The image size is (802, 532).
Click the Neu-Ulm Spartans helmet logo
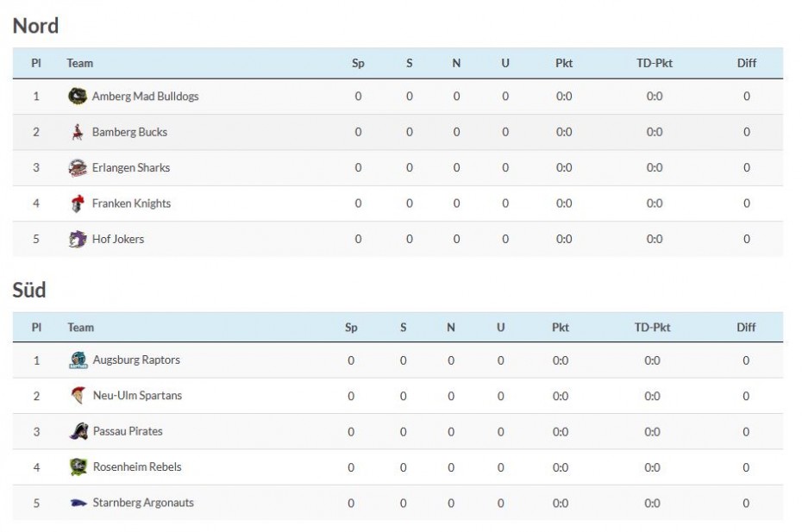point(78,396)
